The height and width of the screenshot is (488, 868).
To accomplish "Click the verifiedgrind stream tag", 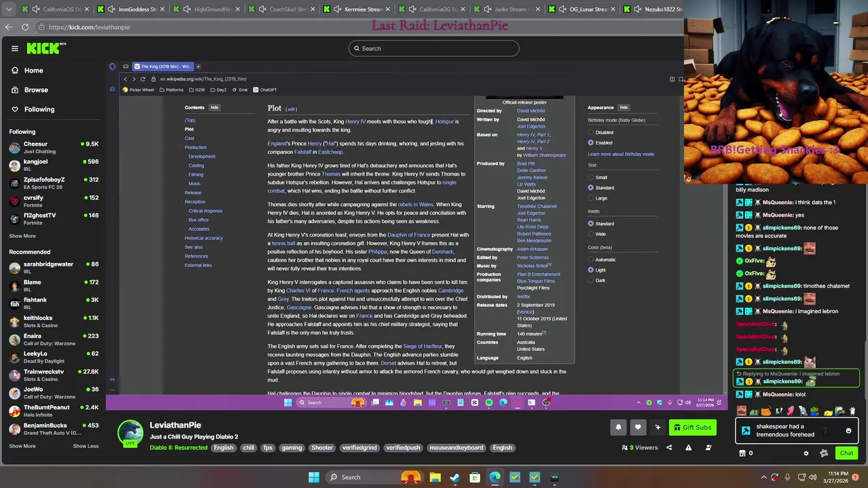I will 359,447.
